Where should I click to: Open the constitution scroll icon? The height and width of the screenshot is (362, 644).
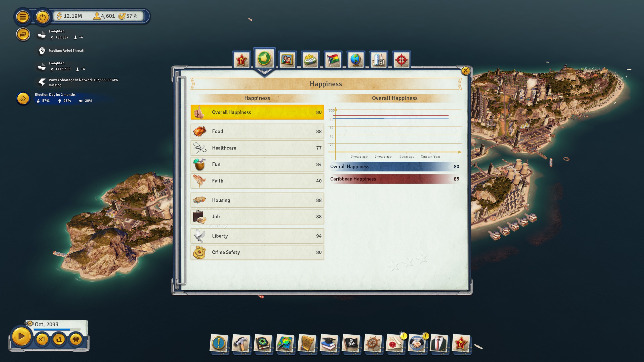(x=307, y=343)
